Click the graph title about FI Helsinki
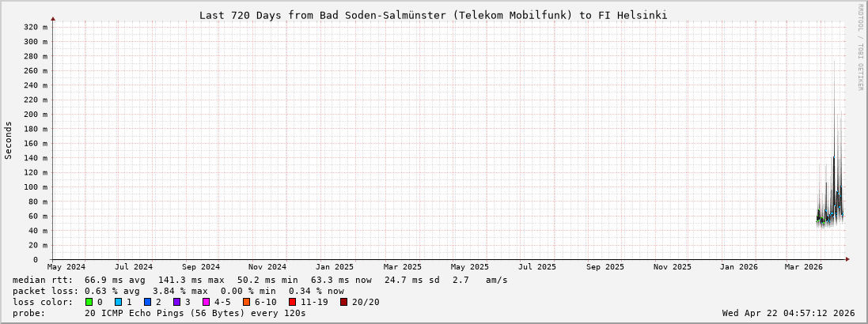Screen dimensions: 868x324 pyautogui.click(x=433, y=15)
